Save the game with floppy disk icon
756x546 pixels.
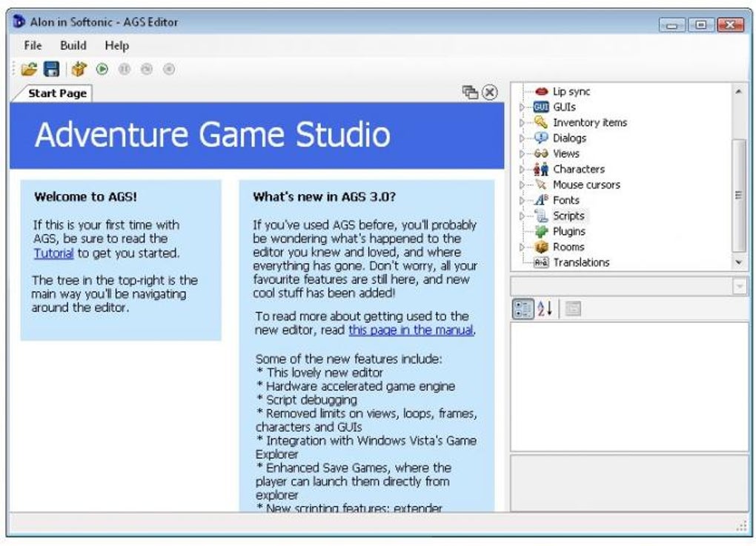[x=52, y=70]
